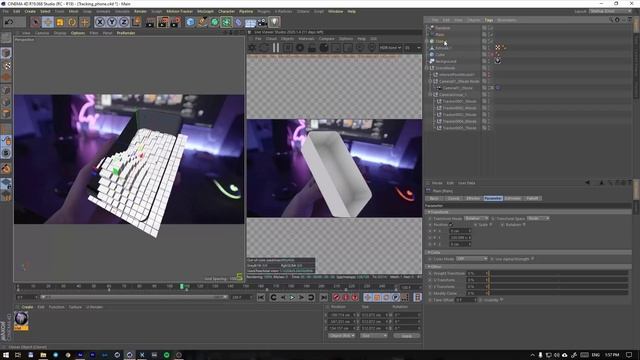640x360 pixels.
Task: Click the Render to Picture Viewer icon
Action: click(x=163, y=22)
